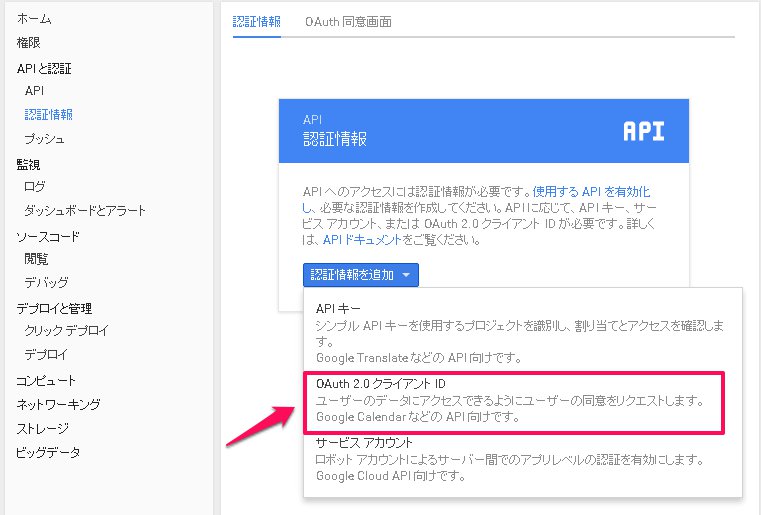Image resolution: width=761 pixels, height=515 pixels.
Task: Switch to the OAuth 同意画面 tab
Action: [348, 22]
